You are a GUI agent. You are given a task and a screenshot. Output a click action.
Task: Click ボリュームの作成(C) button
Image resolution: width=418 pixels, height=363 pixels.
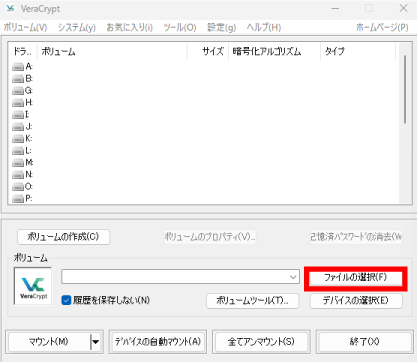point(63,237)
